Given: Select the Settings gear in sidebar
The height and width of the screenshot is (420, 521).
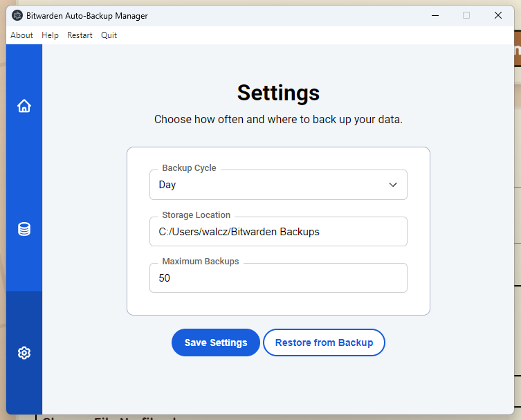Looking at the screenshot, I should 24,353.
